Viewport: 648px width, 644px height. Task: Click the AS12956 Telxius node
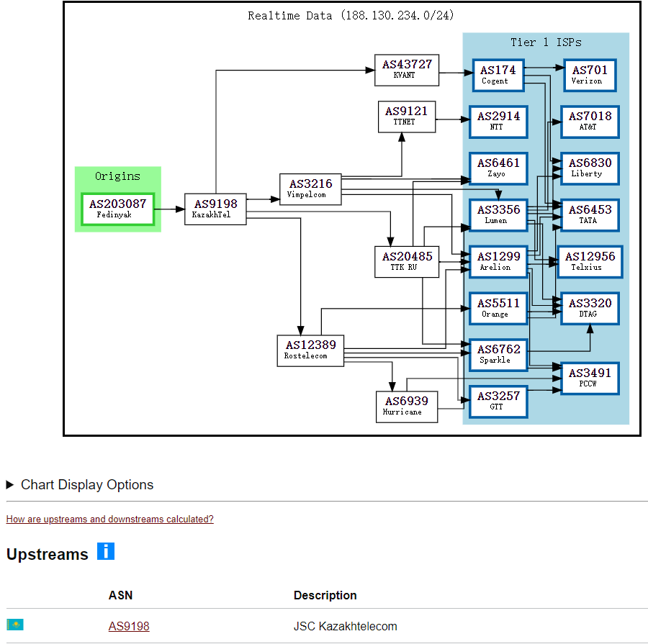coord(590,262)
